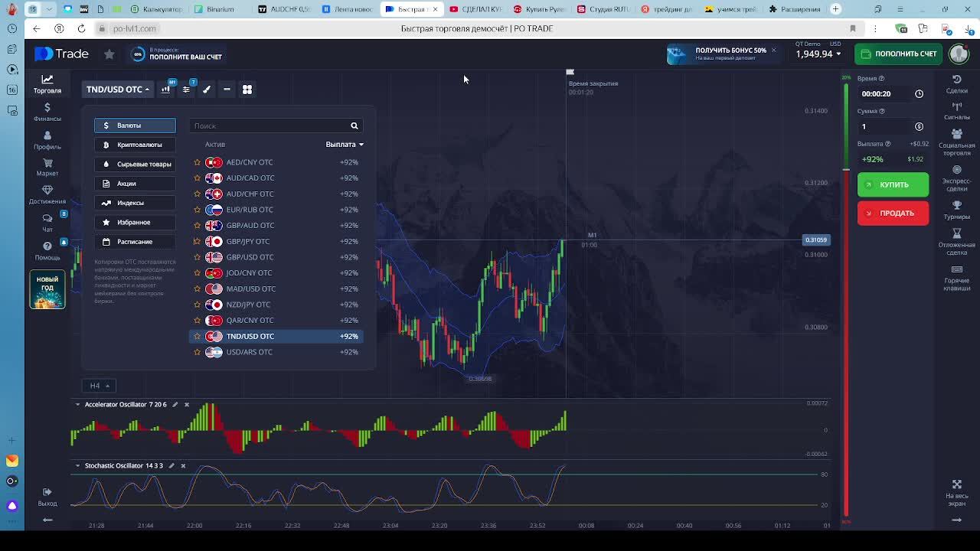The height and width of the screenshot is (551, 980).
Task: Sort assets by Выплата payout column
Action: click(345, 145)
